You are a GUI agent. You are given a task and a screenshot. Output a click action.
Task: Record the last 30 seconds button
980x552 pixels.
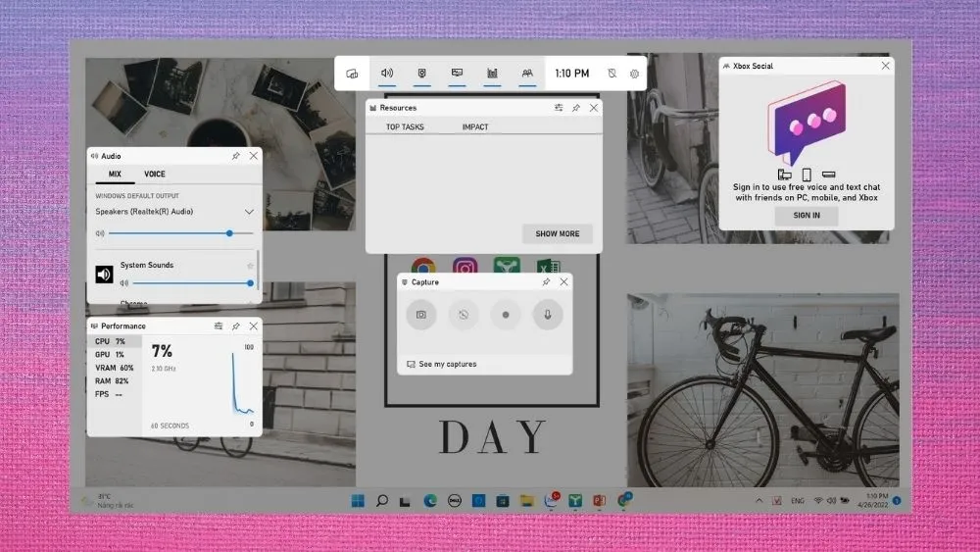[x=464, y=315]
